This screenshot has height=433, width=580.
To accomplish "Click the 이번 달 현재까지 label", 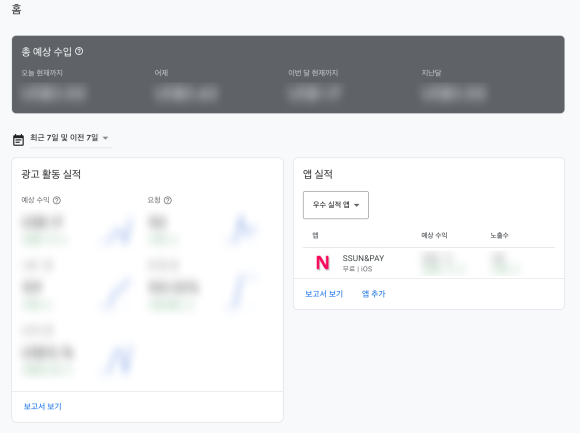I will (313, 73).
